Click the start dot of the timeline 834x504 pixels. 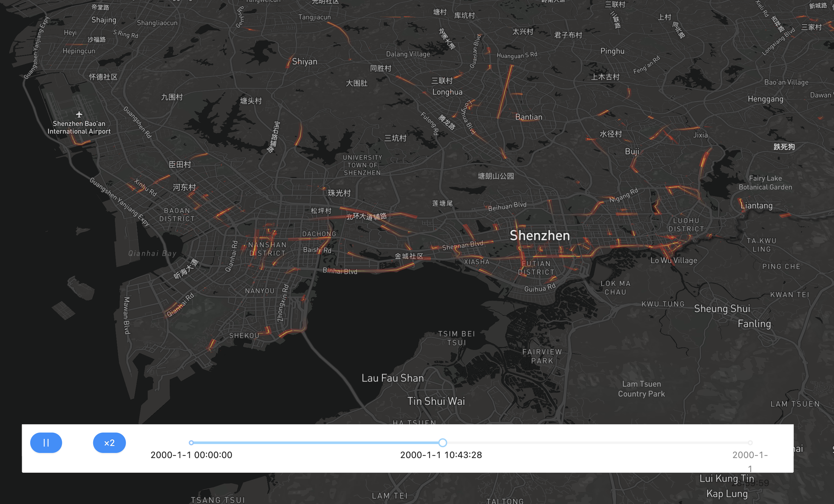[x=191, y=442]
